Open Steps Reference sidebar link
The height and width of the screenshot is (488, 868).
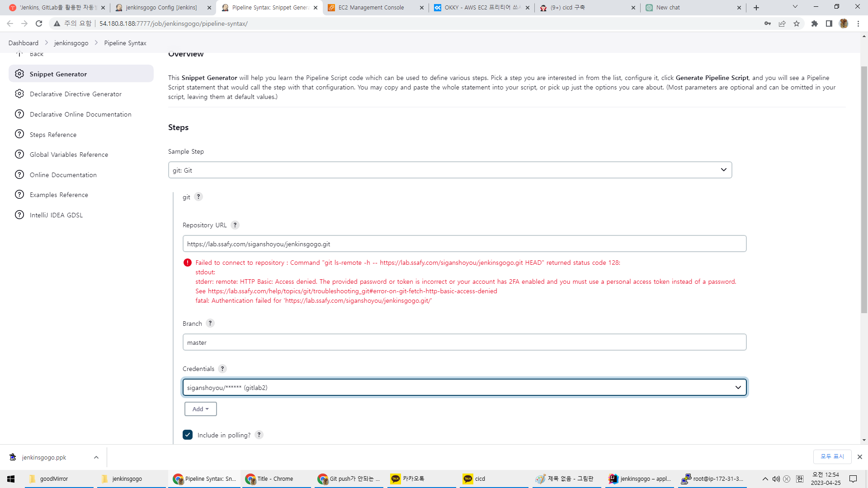point(53,135)
